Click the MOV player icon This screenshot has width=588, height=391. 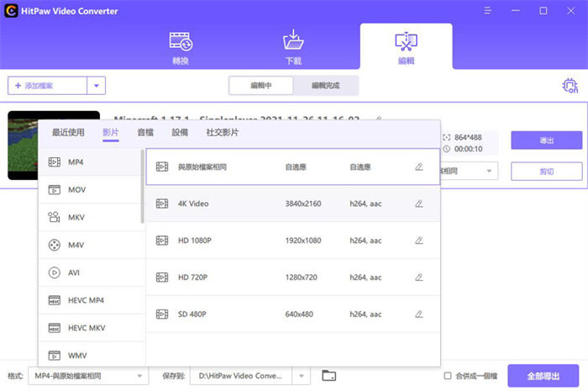point(55,190)
